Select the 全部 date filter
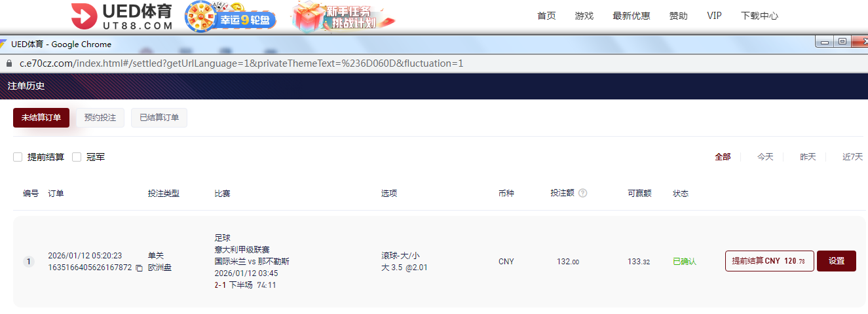This screenshot has height=314, width=868. click(x=723, y=157)
